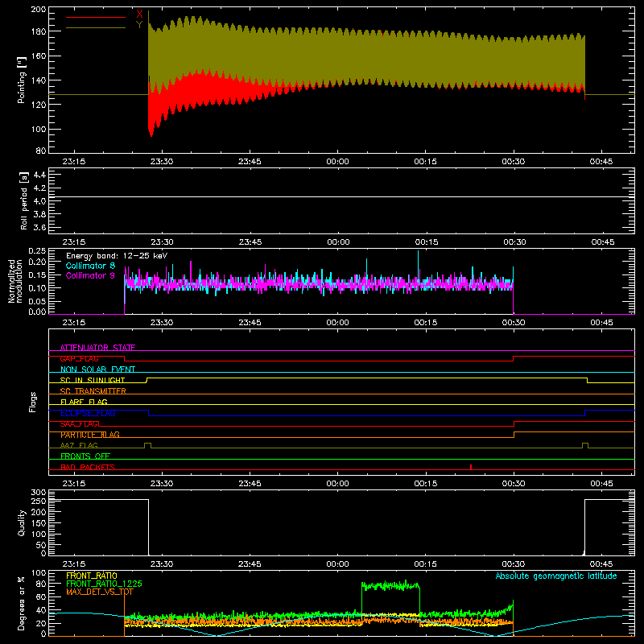Click the '200' tick on Pointing axis

39,10
